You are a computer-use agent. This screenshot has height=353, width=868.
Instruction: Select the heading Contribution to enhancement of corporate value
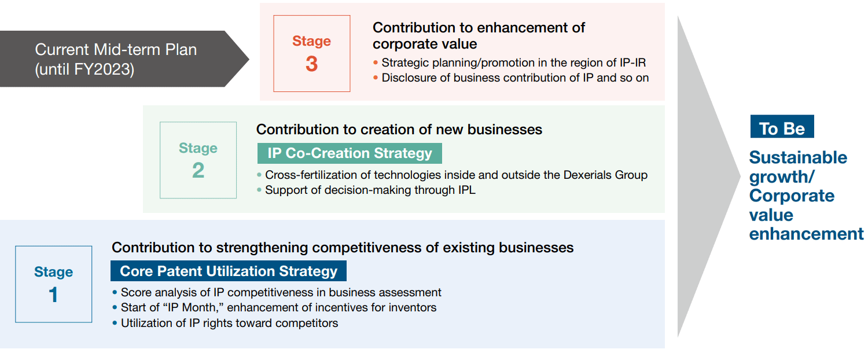click(x=479, y=36)
